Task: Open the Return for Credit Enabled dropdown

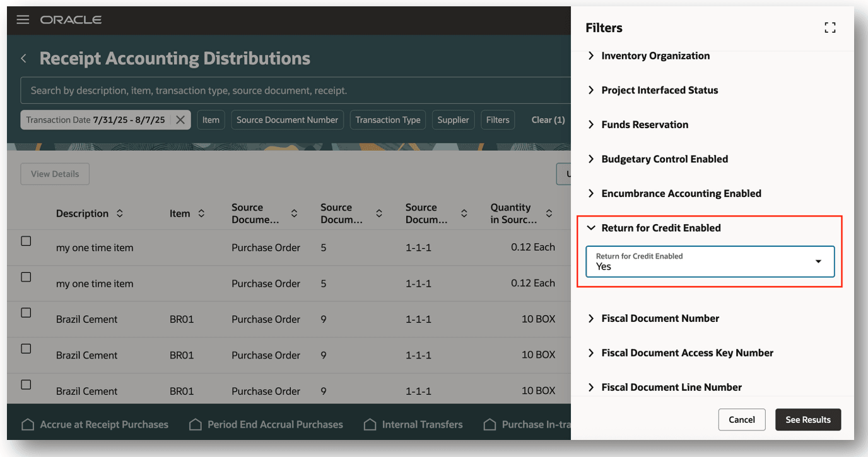Action: (818, 262)
